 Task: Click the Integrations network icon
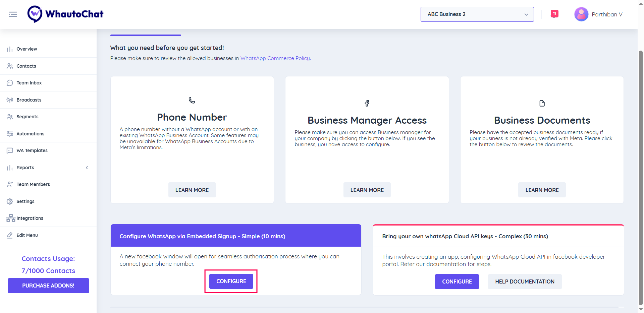(11, 218)
